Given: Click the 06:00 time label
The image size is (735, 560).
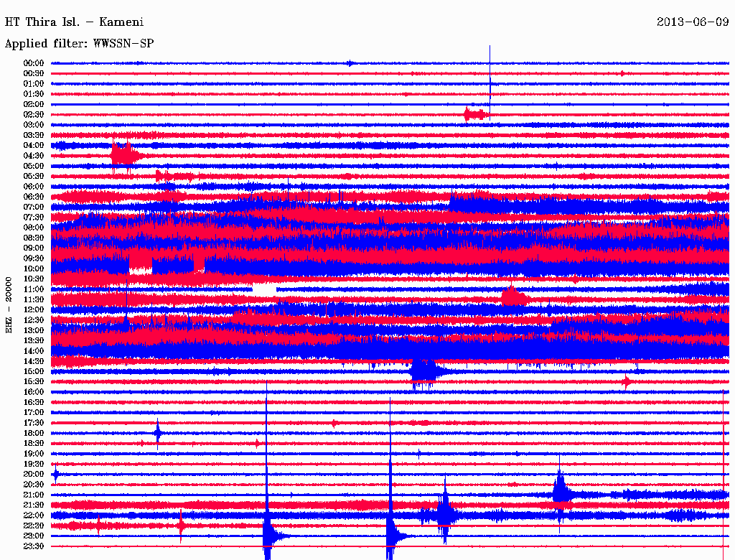Looking at the screenshot, I should pos(34,186).
